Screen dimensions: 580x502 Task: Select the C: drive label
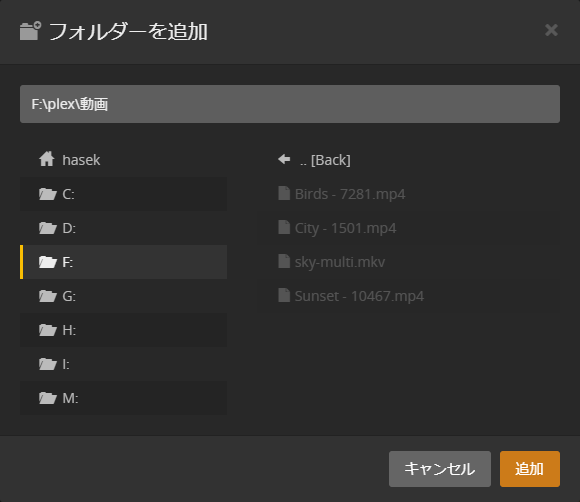(x=68, y=194)
